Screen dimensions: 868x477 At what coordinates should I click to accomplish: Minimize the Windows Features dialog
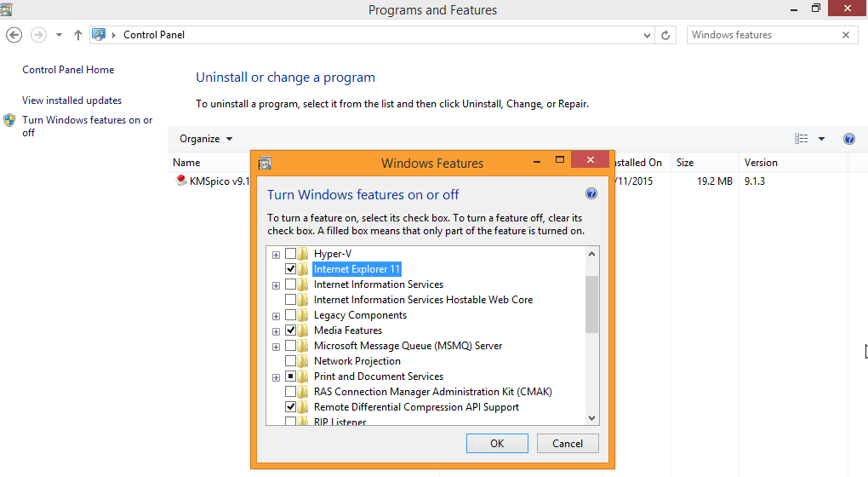coord(536,161)
